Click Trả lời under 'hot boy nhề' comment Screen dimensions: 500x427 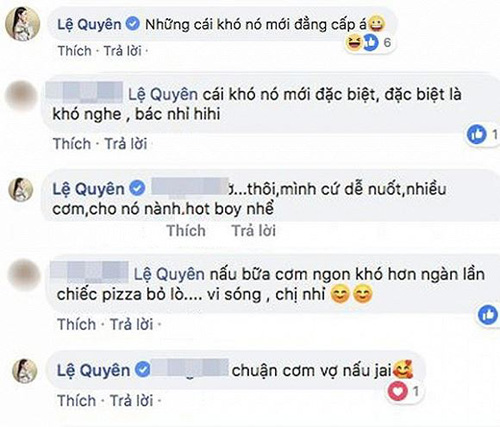(254, 231)
